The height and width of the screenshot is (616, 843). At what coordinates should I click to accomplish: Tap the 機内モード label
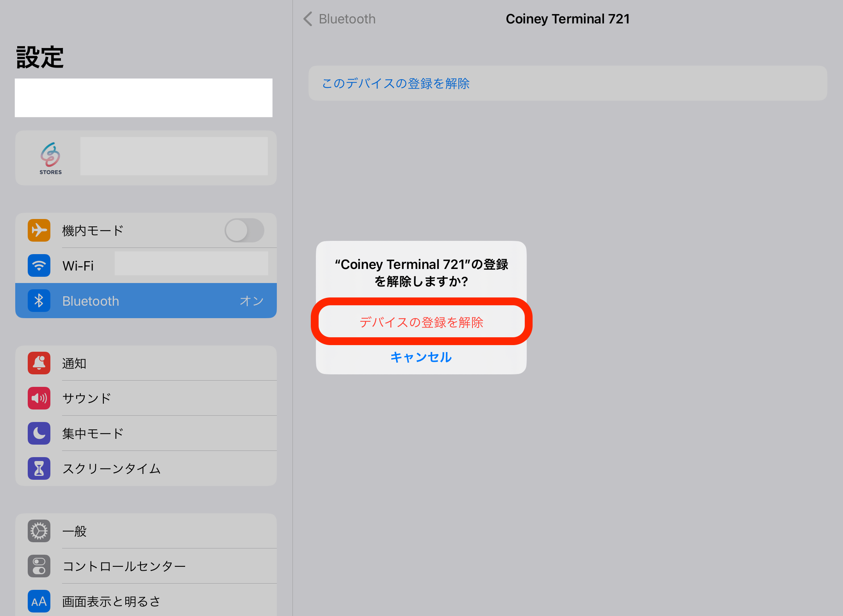[x=93, y=230]
